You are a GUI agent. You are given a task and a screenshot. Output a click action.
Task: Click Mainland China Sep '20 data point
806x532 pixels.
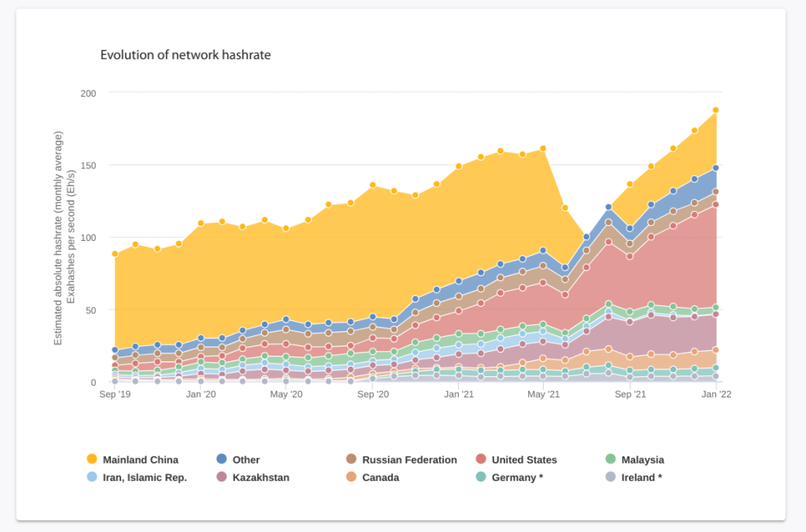pyautogui.click(x=372, y=185)
